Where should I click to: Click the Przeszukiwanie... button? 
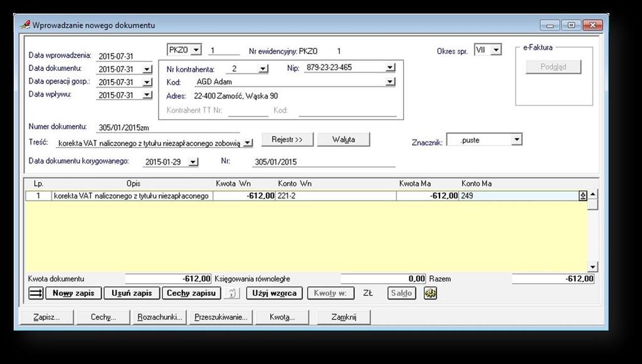(221, 317)
